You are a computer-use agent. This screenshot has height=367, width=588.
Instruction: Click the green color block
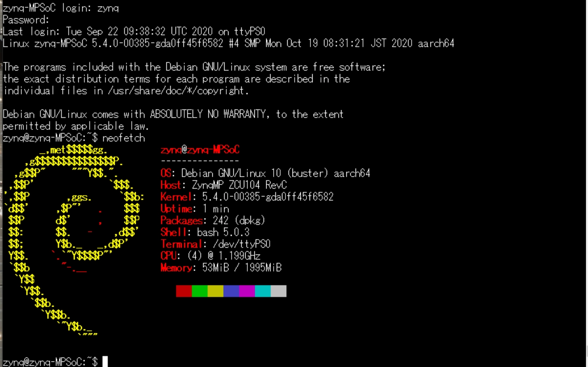[200, 291]
